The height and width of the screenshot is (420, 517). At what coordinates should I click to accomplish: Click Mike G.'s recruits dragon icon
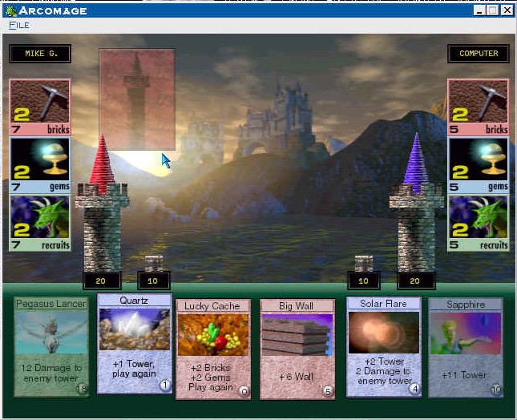[x=40, y=217]
